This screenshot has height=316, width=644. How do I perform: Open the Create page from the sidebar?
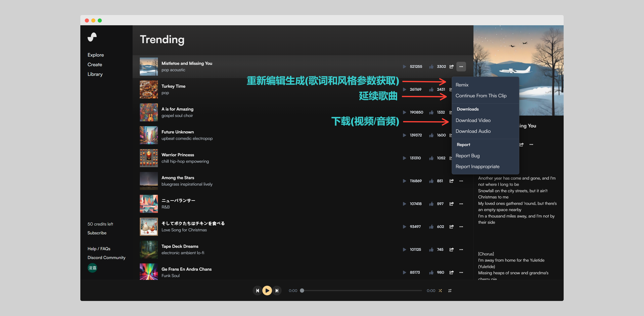(x=95, y=65)
